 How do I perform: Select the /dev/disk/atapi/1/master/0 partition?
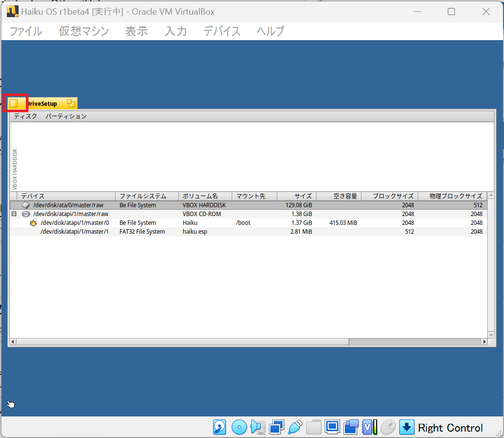[x=248, y=222]
